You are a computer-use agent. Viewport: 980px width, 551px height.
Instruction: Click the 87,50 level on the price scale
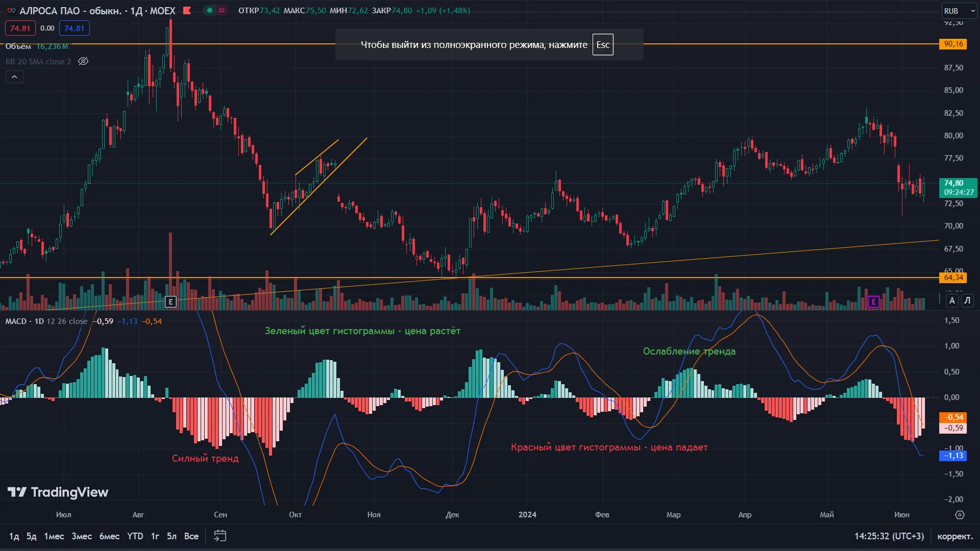(x=953, y=68)
